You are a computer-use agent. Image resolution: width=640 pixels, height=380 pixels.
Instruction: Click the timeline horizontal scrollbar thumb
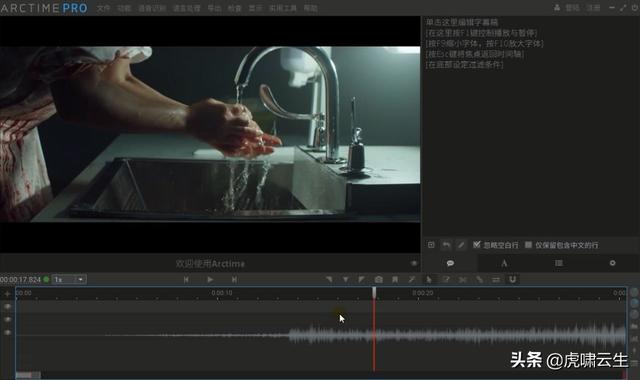point(28,375)
